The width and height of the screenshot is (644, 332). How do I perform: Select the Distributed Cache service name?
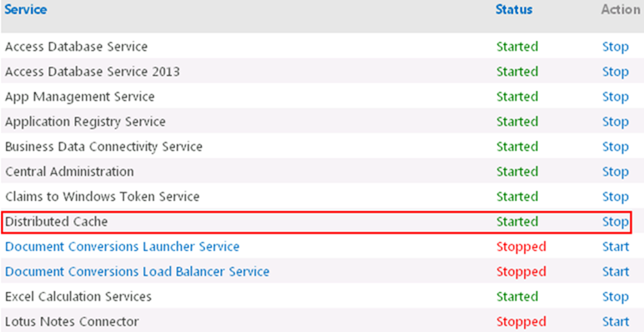click(56, 222)
